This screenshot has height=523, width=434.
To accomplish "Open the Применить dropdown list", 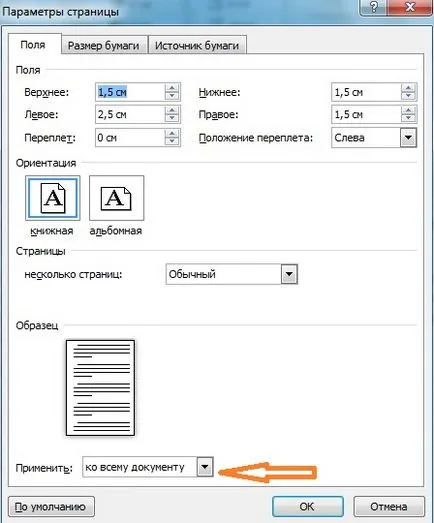I will tap(205, 467).
